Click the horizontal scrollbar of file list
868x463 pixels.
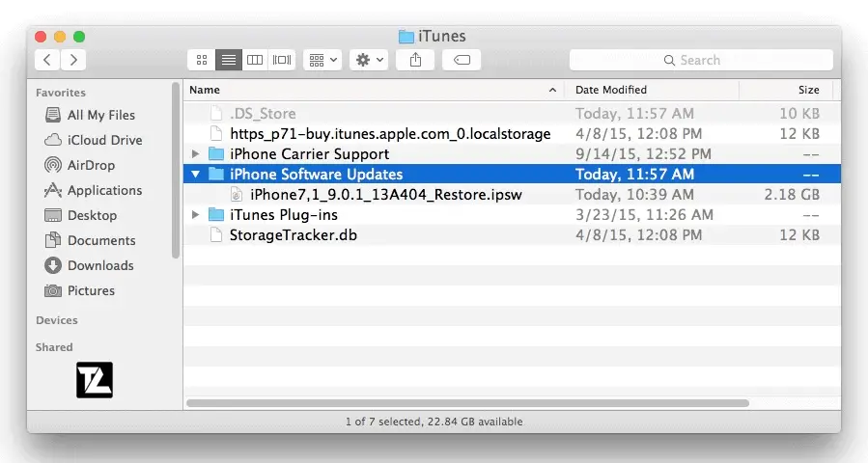point(467,403)
